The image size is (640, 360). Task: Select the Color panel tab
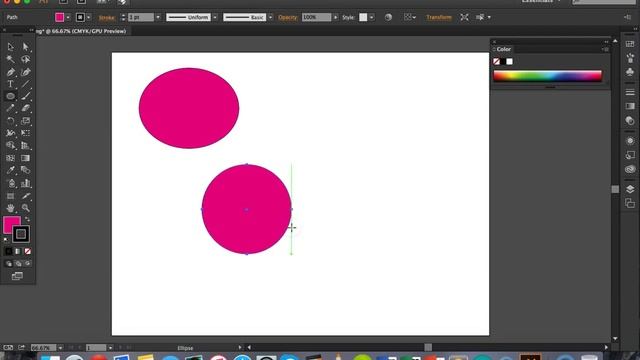point(503,49)
